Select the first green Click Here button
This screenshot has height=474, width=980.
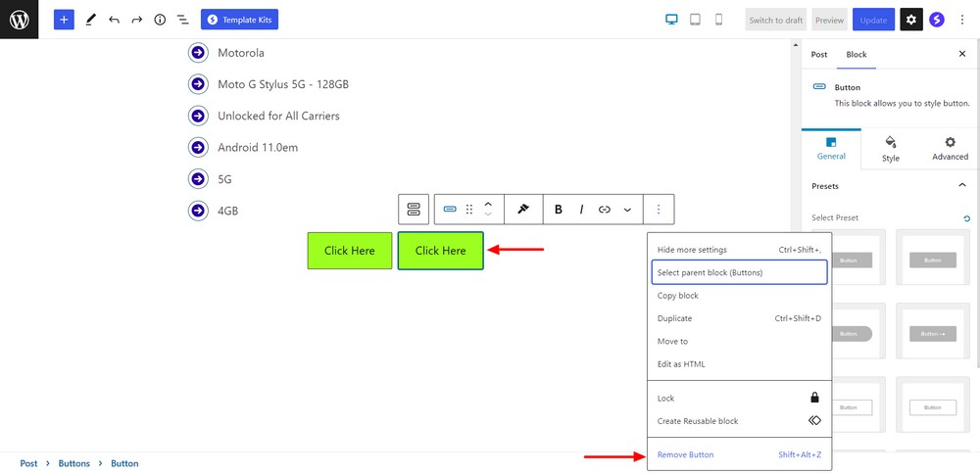350,251
